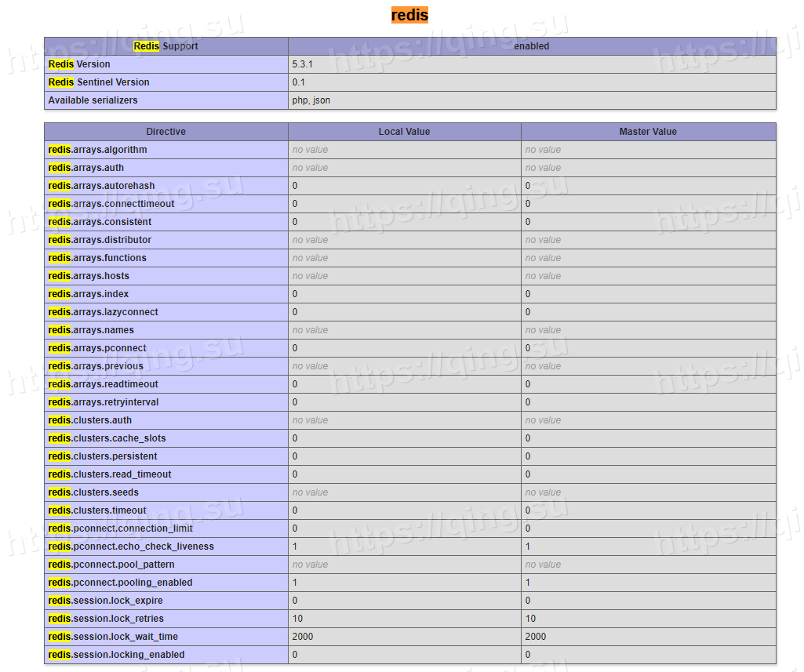Select redis.pconnect.pool_pattern directive
Image resolution: width=804 pixels, height=672 pixels.
(x=111, y=565)
